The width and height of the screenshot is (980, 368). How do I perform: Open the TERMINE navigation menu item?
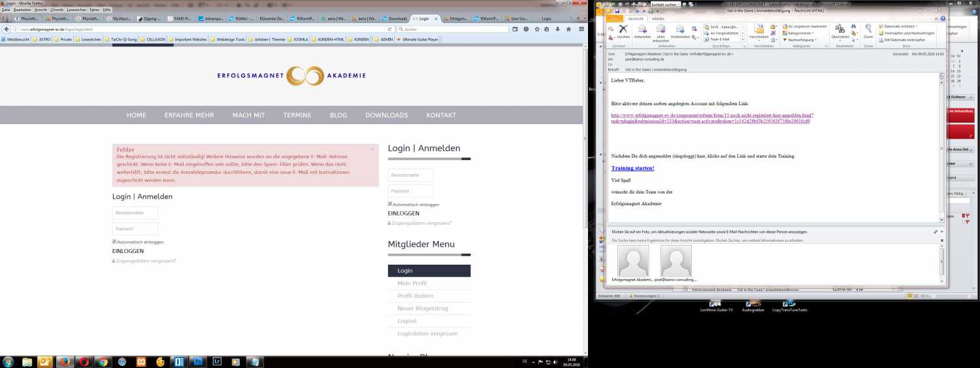point(297,115)
